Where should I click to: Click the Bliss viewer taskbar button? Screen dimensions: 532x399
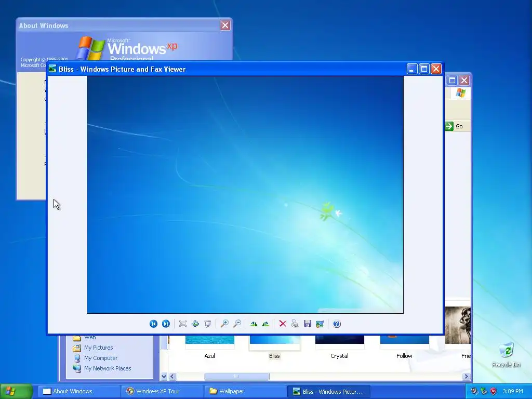point(328,392)
